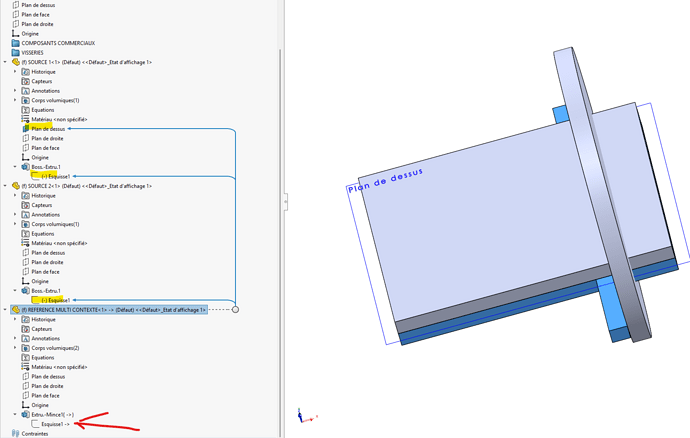This screenshot has height=438, width=690.
Task: Collapse Boss.-Extru.1 under SOURCE 1
Action: [15, 167]
